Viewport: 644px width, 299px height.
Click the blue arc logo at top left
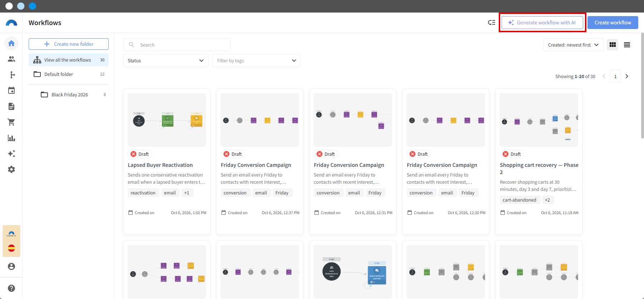[11, 23]
